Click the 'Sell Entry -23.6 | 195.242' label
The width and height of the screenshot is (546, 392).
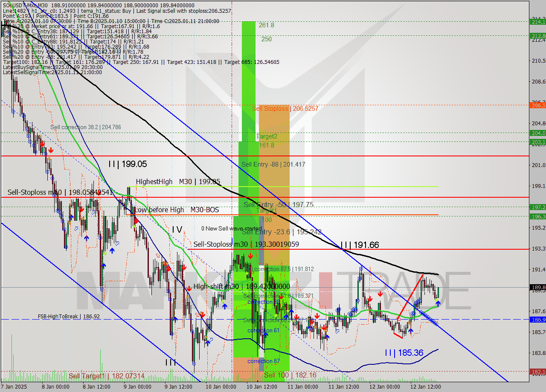pyautogui.click(x=282, y=232)
